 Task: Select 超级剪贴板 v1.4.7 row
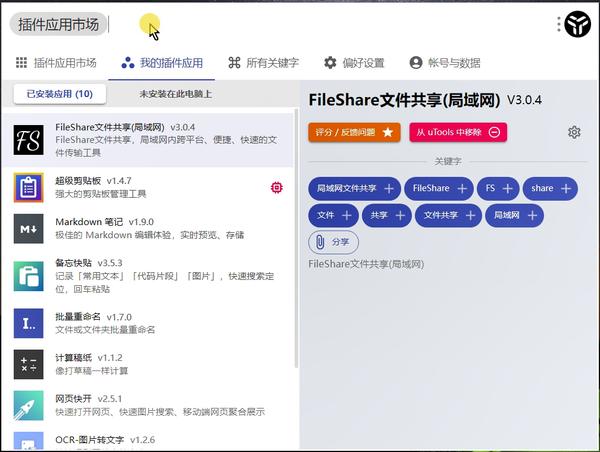pyautogui.click(x=147, y=188)
